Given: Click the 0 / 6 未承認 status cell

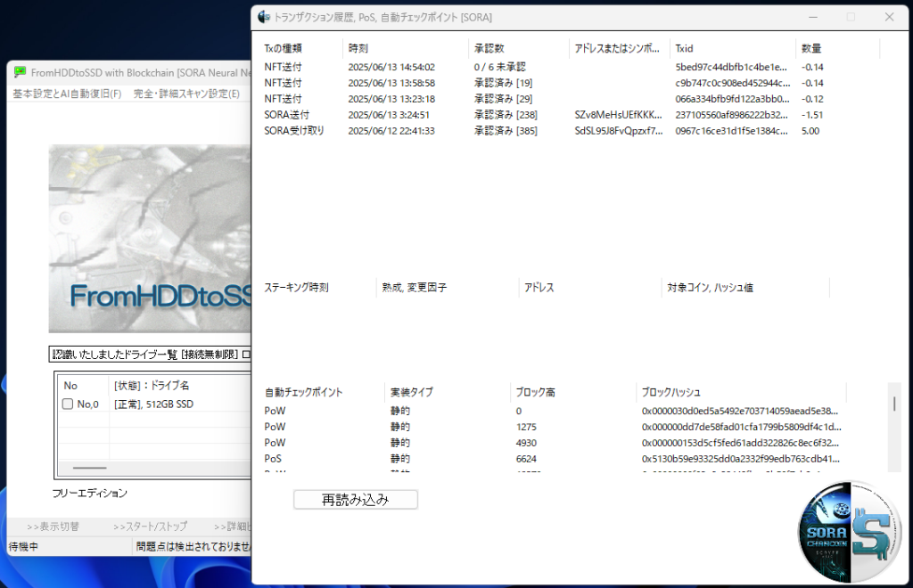Looking at the screenshot, I should 499,67.
